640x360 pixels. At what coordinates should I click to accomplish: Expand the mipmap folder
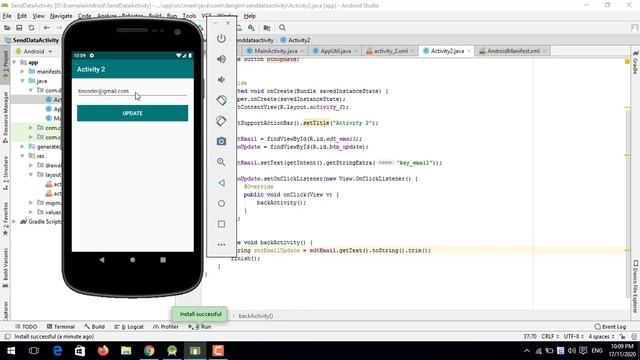point(31,203)
